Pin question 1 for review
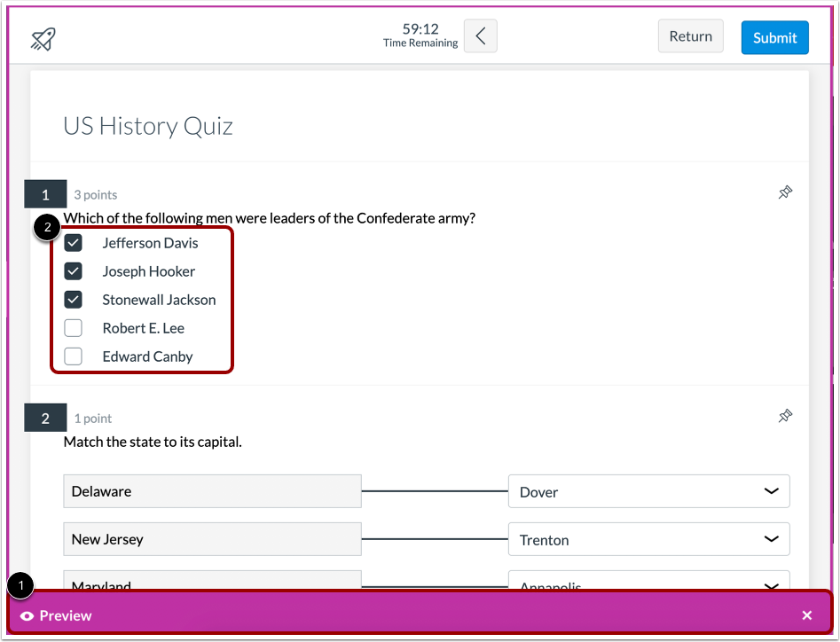The image size is (840, 642). (784, 192)
